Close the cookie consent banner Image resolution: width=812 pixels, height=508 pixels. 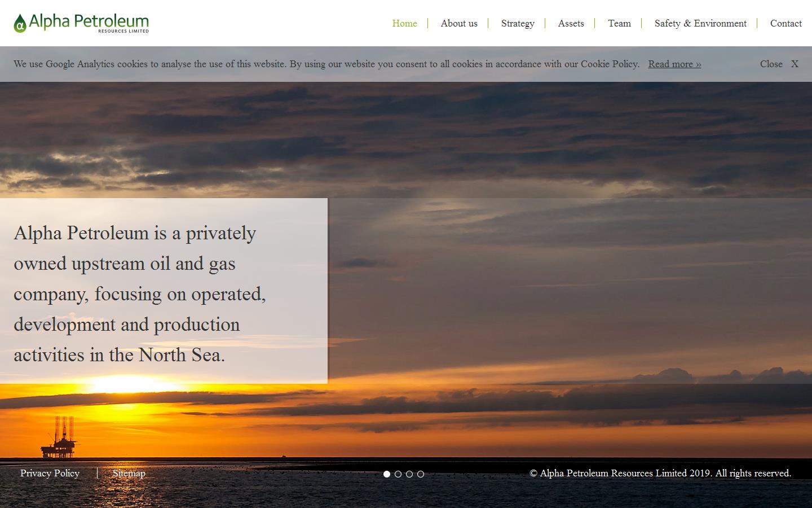(x=771, y=64)
